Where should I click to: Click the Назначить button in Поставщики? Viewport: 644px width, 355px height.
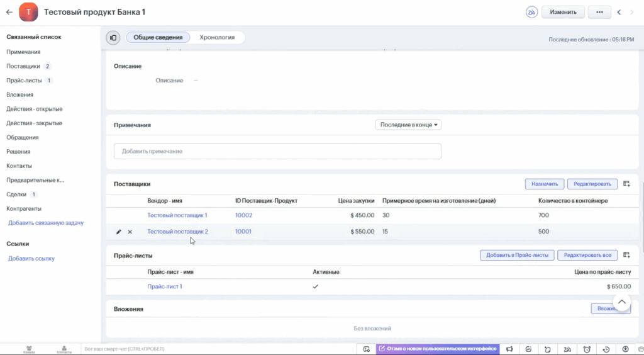pos(545,184)
